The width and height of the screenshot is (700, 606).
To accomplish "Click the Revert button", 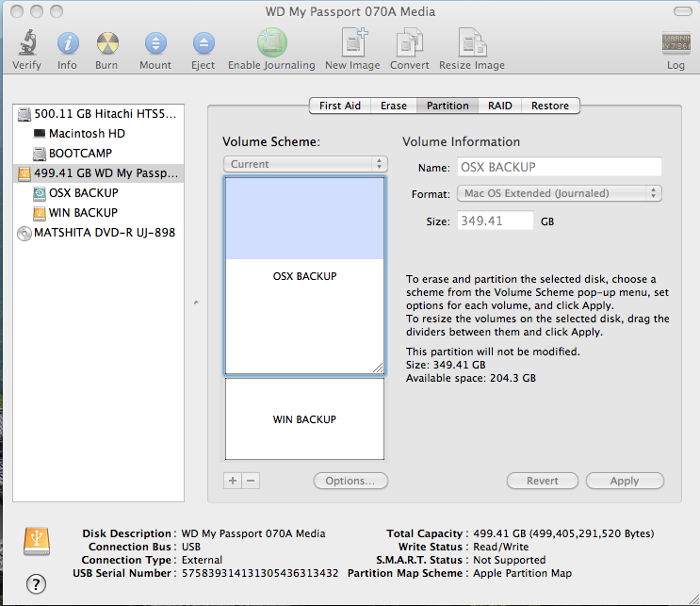I will point(543,481).
